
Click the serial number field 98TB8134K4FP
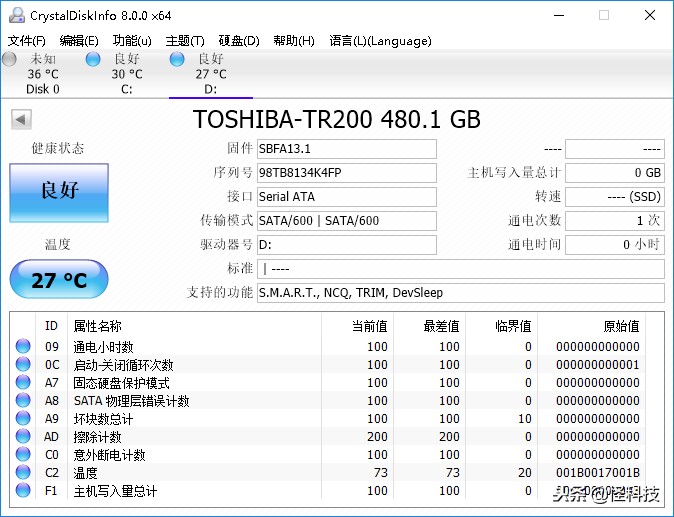pos(347,173)
